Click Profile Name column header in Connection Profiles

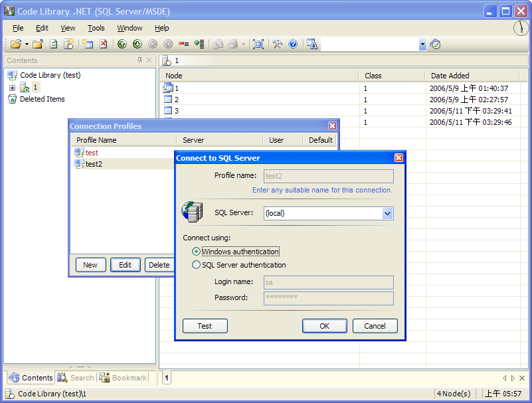(124, 140)
